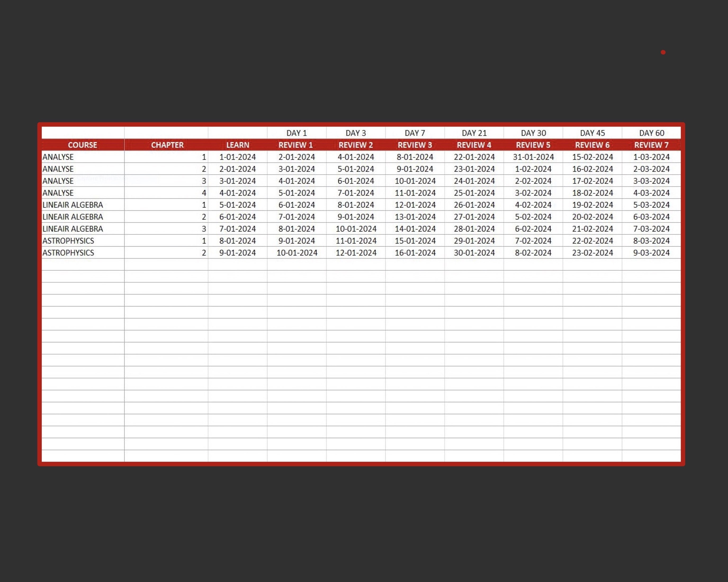Select the COURSE column header
The width and height of the screenshot is (728, 582).
(x=82, y=145)
